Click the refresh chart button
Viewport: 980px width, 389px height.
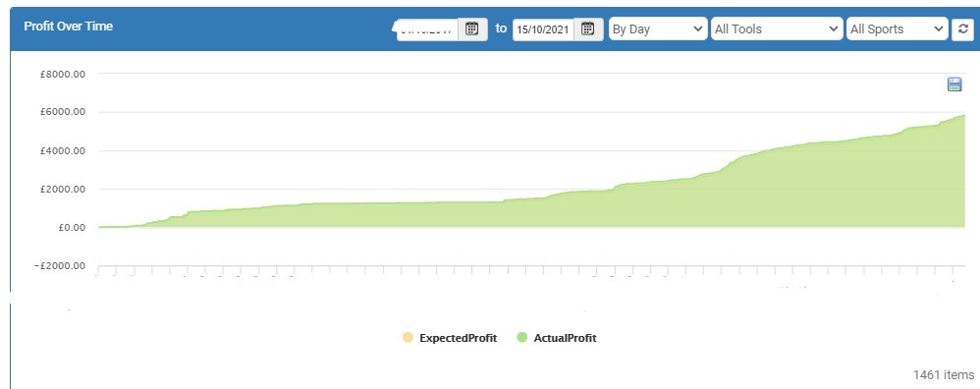click(x=962, y=28)
